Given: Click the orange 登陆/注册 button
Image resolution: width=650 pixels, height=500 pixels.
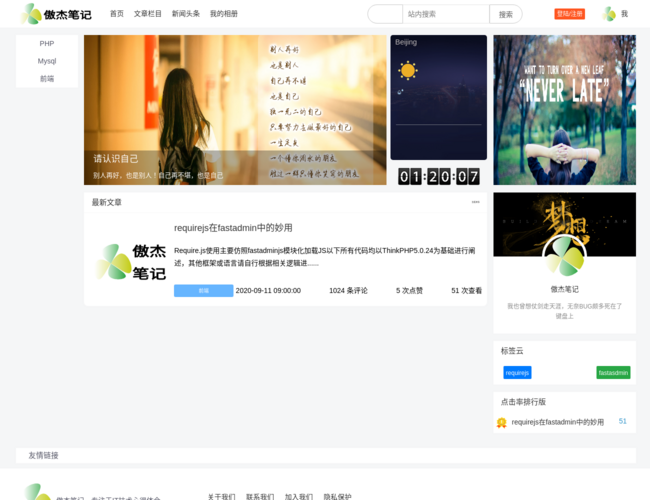Looking at the screenshot, I should (x=570, y=14).
